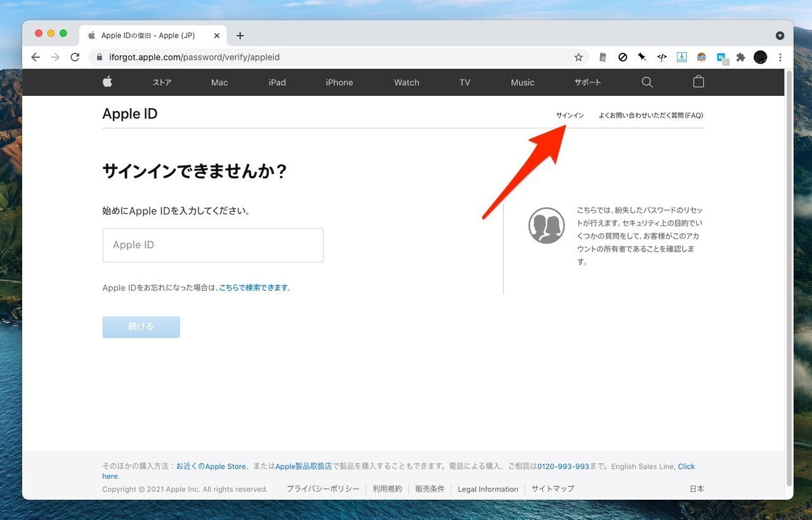Open the search magnifier in Apple nav
This screenshot has width=812, height=520.
pyautogui.click(x=647, y=82)
